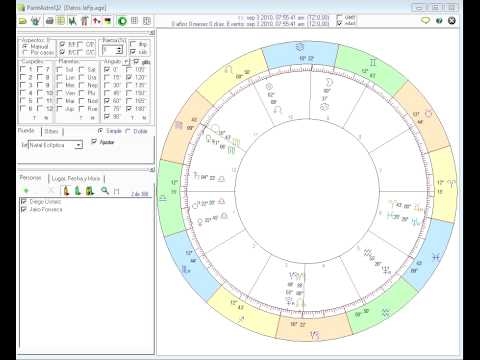Click the bracket icon next to magnifier
480x360 pixels.
tap(116, 191)
